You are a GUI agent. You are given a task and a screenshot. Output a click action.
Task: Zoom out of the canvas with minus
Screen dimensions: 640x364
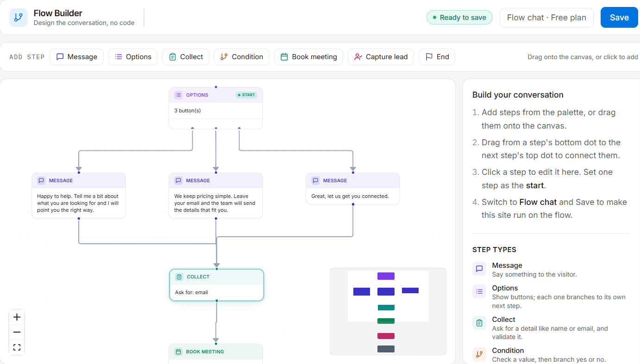17,332
